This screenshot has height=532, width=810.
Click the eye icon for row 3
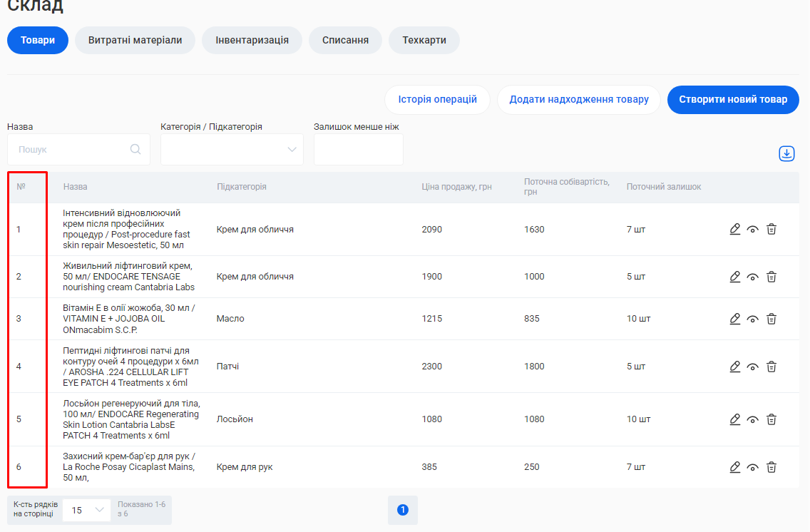pos(752,319)
